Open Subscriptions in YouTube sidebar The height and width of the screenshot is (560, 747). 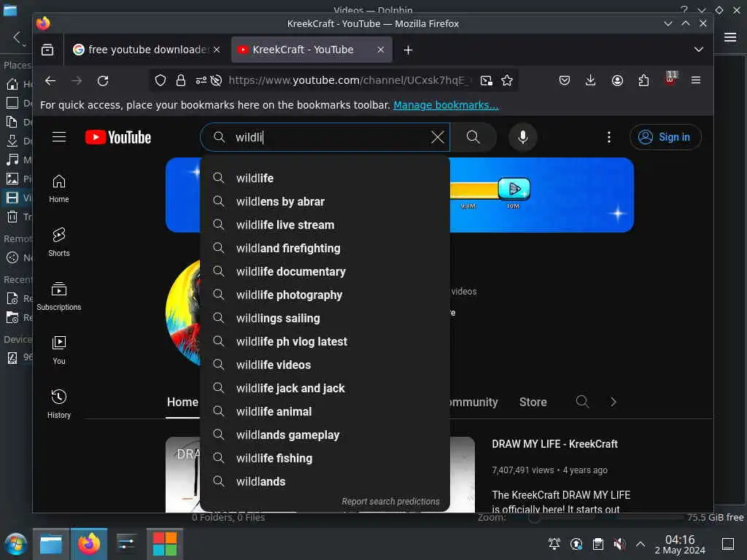click(x=58, y=296)
